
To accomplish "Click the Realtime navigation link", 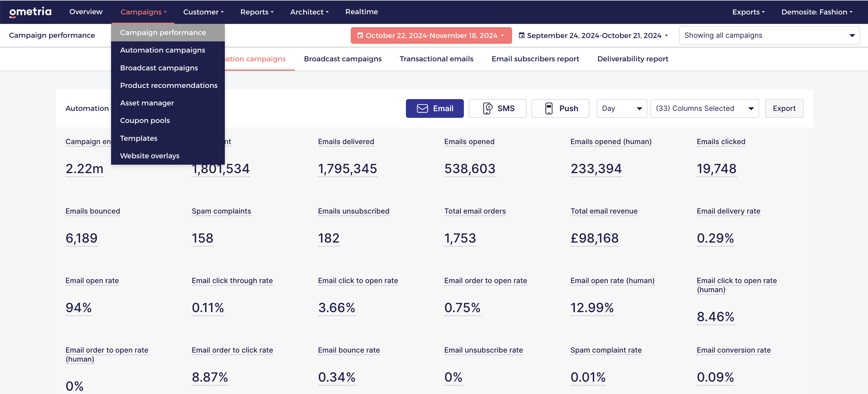I will [361, 12].
